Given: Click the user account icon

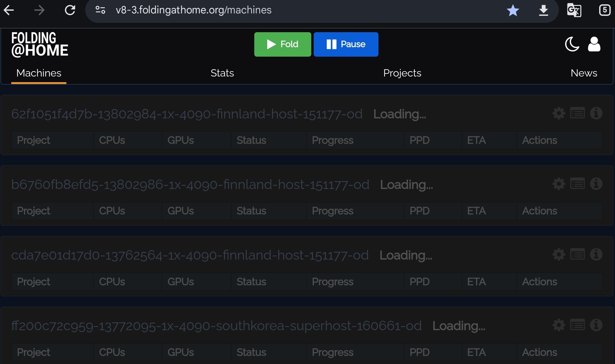Looking at the screenshot, I should click(594, 44).
